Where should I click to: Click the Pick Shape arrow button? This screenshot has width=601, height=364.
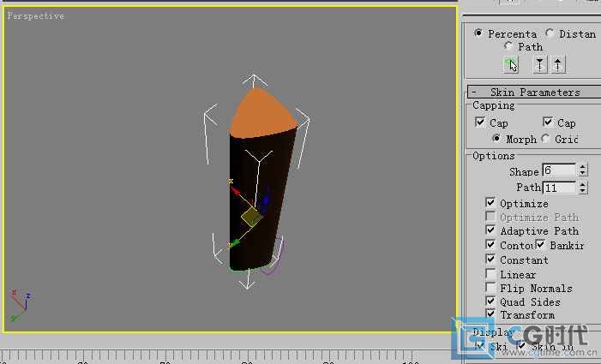511,65
